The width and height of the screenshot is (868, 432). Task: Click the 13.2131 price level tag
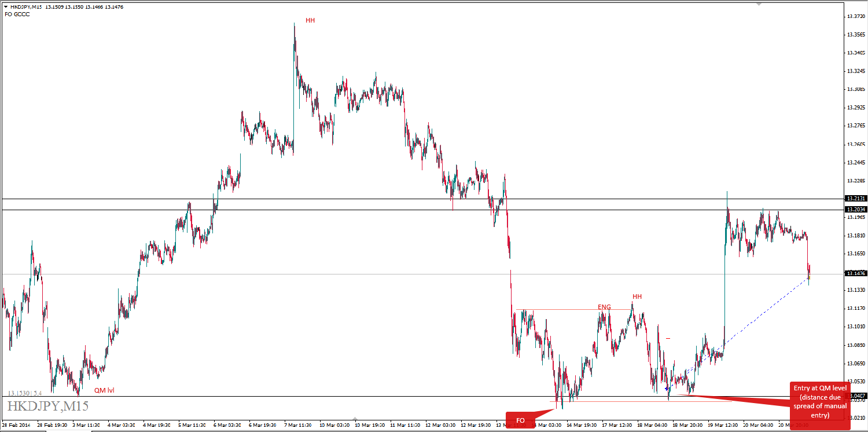tap(855, 198)
